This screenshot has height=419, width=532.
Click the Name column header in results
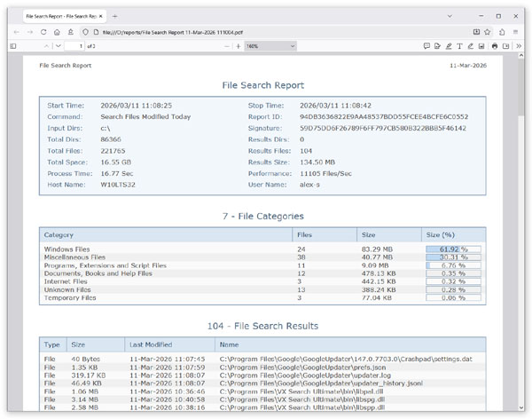click(x=350, y=344)
